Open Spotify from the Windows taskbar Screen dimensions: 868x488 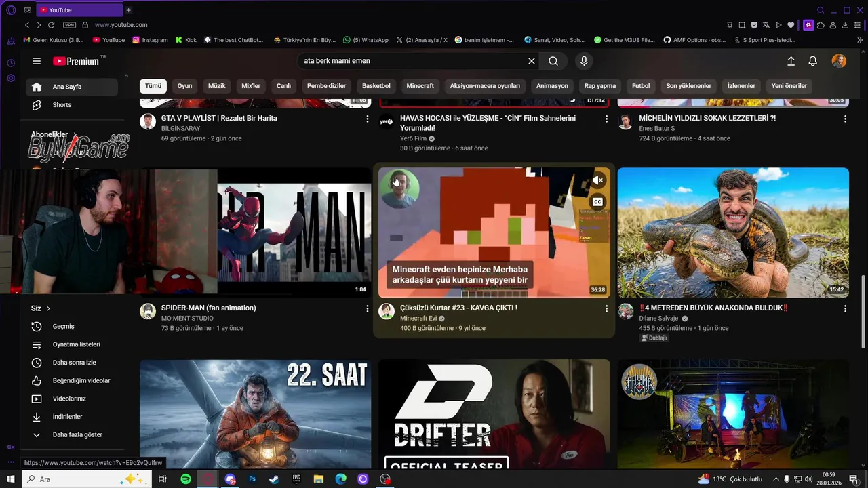click(186, 479)
